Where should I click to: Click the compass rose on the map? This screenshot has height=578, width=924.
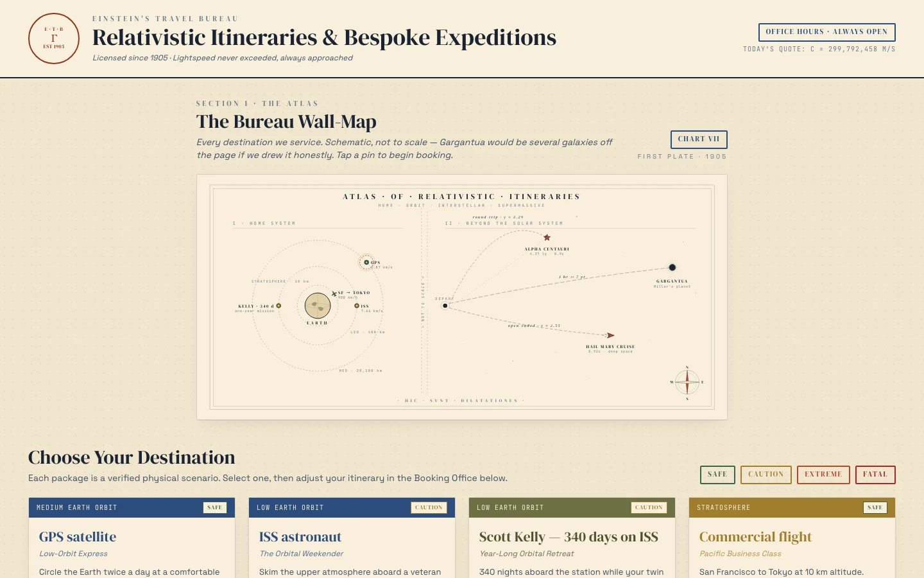tap(687, 382)
